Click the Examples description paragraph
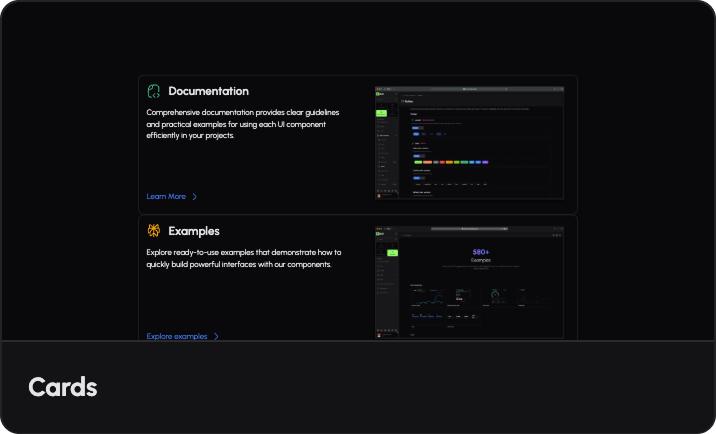The height and width of the screenshot is (434, 716). [244, 258]
